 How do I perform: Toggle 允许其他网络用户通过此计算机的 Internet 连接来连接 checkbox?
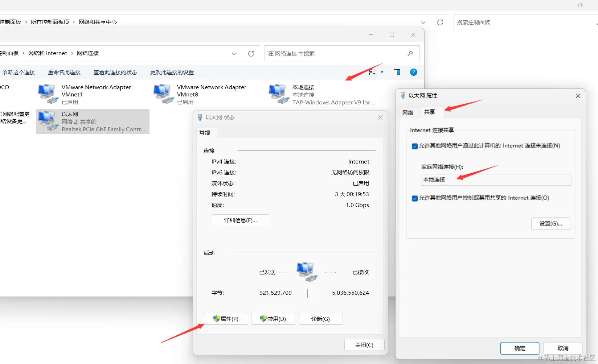(415, 146)
